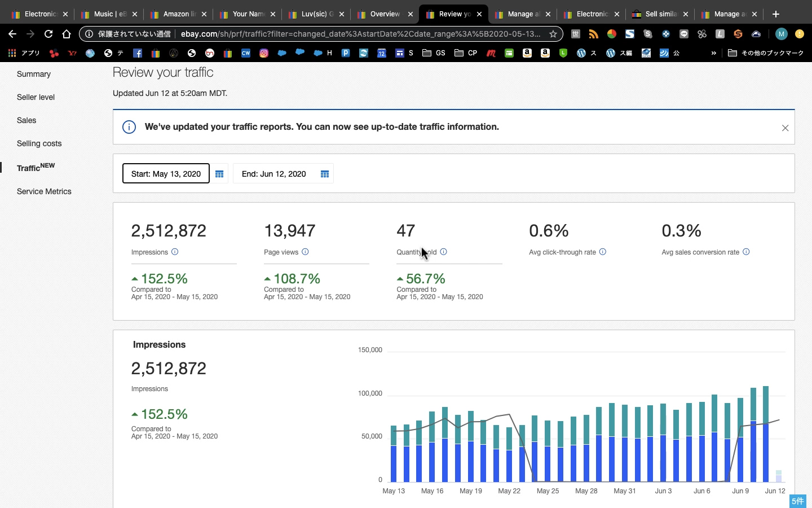Click info icon for Avg sales conversion rate
This screenshot has height=508, width=812.
click(x=746, y=252)
